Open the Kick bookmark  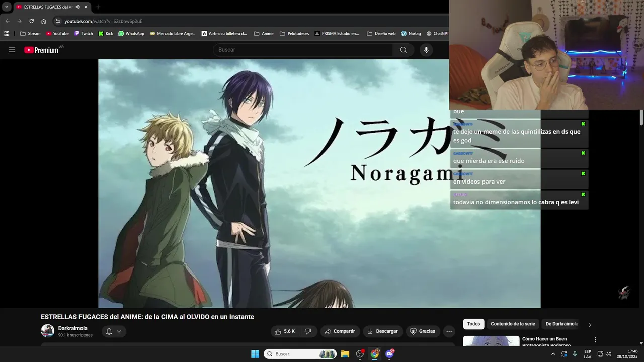click(x=106, y=34)
